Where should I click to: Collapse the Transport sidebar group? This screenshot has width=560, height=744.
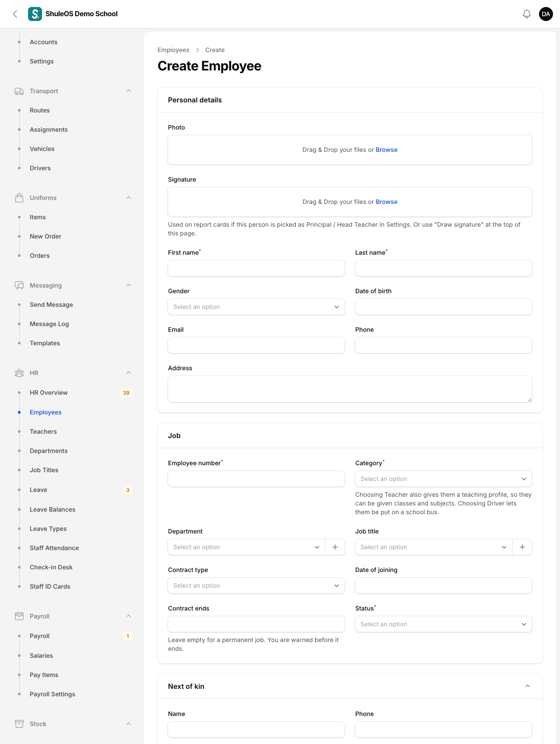tap(129, 91)
